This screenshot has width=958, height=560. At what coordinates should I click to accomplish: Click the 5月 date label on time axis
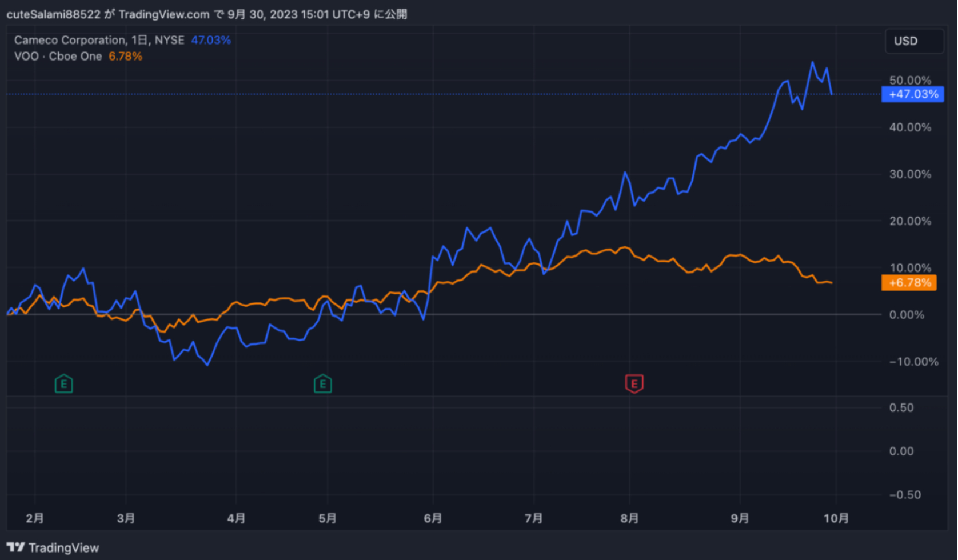[x=328, y=518]
